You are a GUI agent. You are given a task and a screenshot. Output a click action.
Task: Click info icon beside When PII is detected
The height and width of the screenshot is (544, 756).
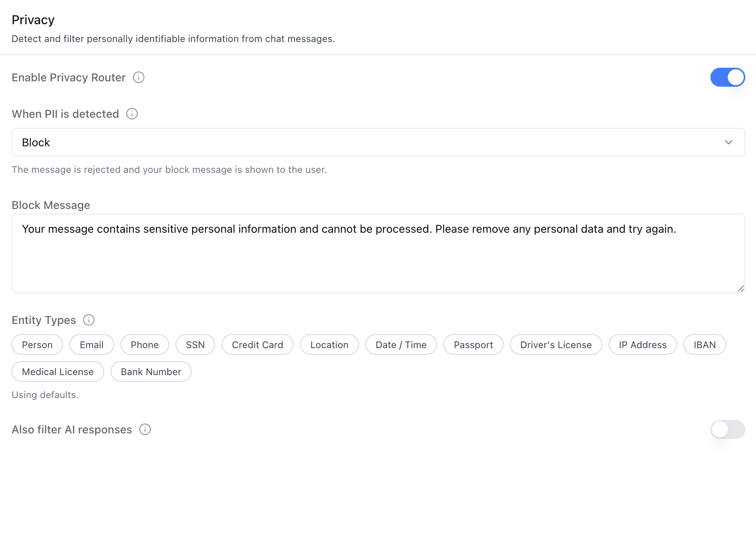click(132, 114)
